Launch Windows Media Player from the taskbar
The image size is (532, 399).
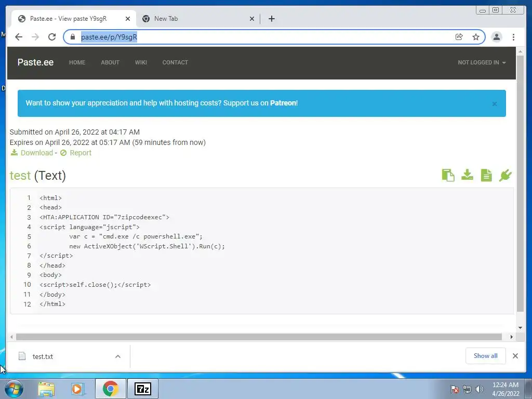point(77,389)
